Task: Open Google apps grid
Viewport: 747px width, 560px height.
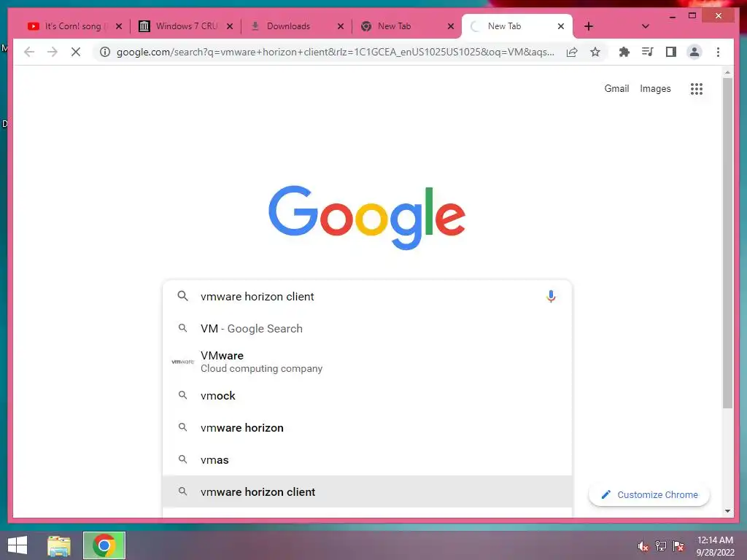Action: point(697,88)
